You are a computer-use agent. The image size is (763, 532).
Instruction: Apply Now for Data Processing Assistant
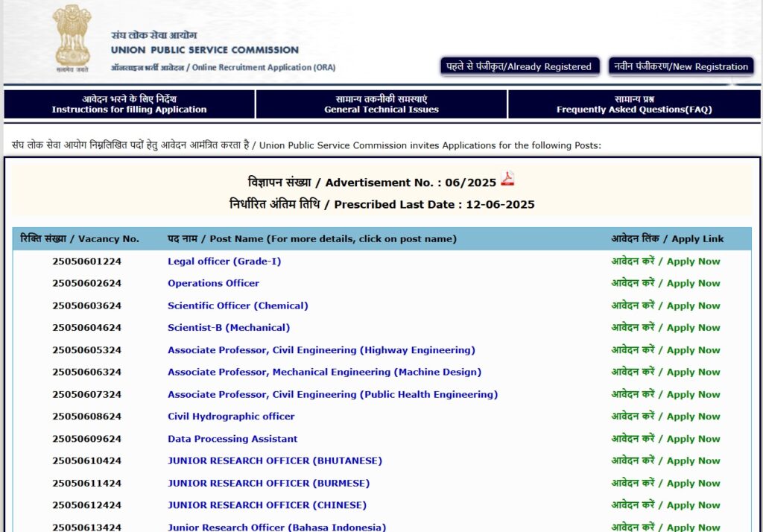click(665, 439)
